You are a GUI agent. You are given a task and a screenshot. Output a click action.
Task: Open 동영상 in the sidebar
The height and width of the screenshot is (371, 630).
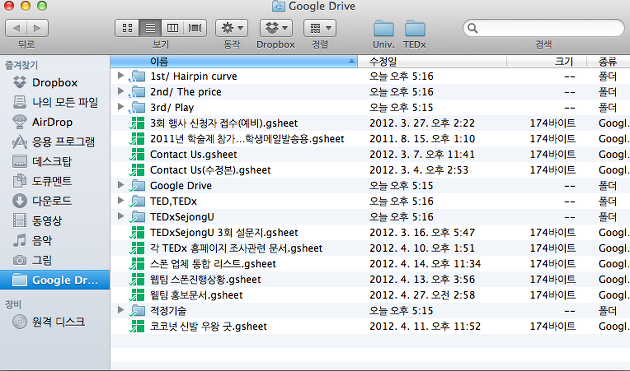point(55,220)
